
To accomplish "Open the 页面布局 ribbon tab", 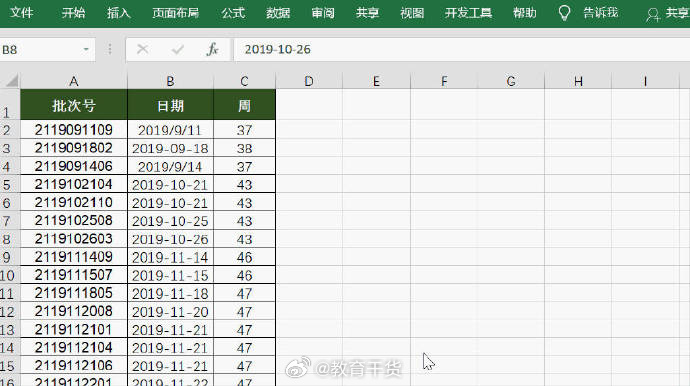I will (176, 13).
